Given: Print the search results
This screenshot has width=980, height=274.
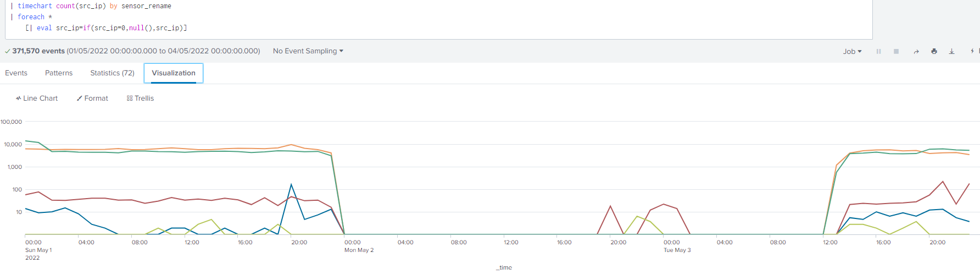Looking at the screenshot, I should (x=934, y=51).
